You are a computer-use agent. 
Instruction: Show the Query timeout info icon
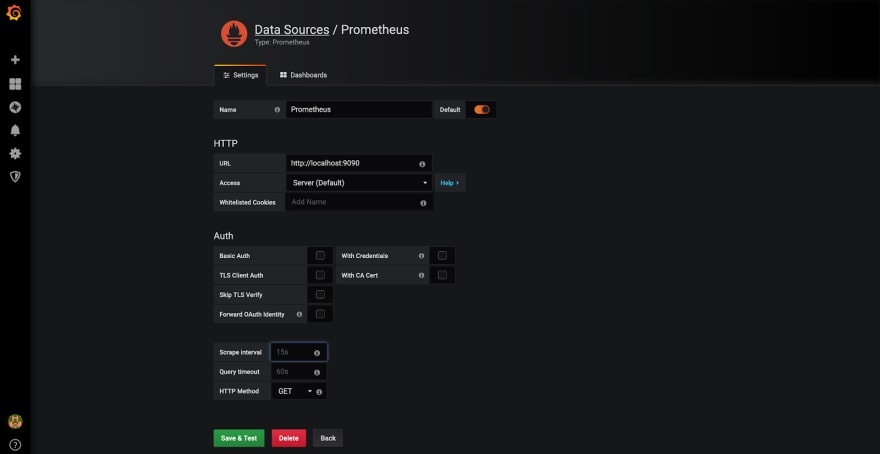317,373
